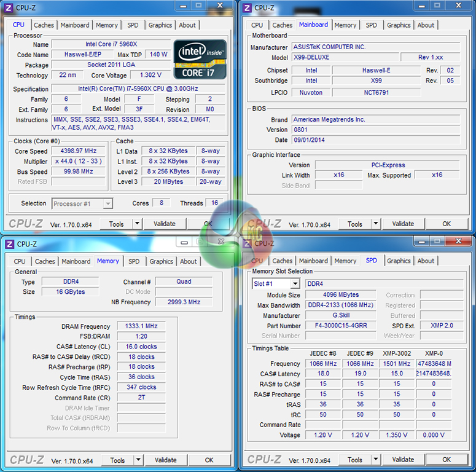Switch to the Caches tab in the processor window
The width and height of the screenshot is (476, 472).
44,25
